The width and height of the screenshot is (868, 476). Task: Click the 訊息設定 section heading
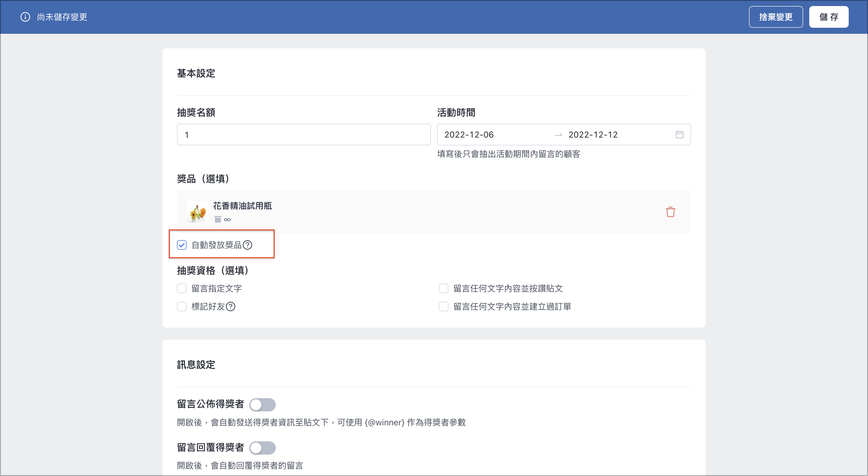coord(196,365)
